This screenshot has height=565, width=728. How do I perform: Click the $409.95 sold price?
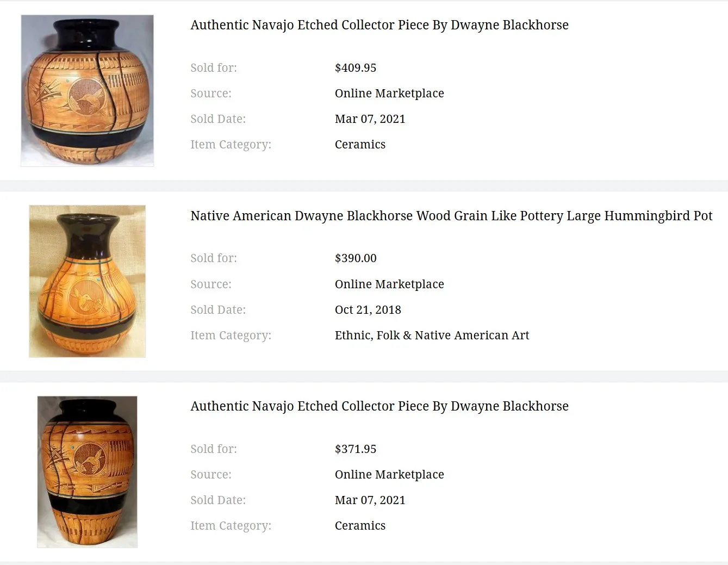[x=356, y=68]
